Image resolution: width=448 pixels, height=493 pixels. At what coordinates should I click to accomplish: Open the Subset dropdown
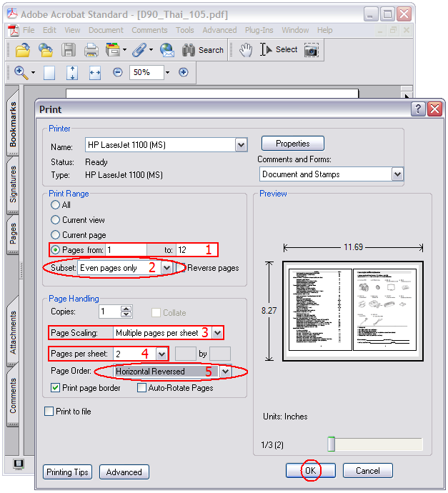pos(166,268)
